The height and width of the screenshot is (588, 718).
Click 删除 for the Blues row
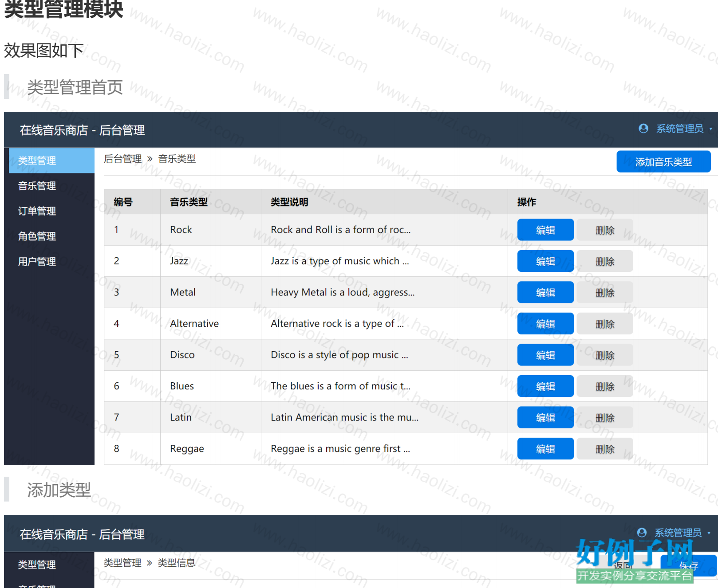tap(605, 386)
